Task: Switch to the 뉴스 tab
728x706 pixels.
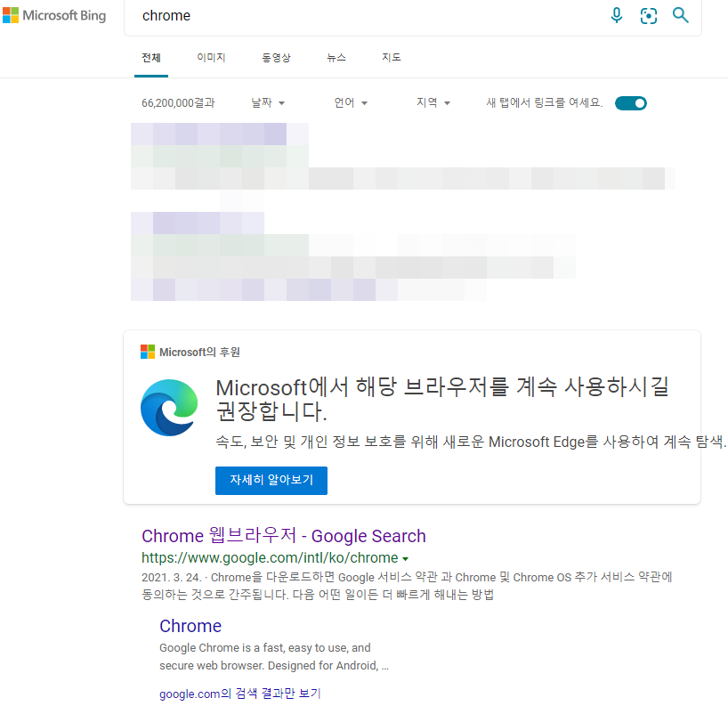Action: coord(336,58)
